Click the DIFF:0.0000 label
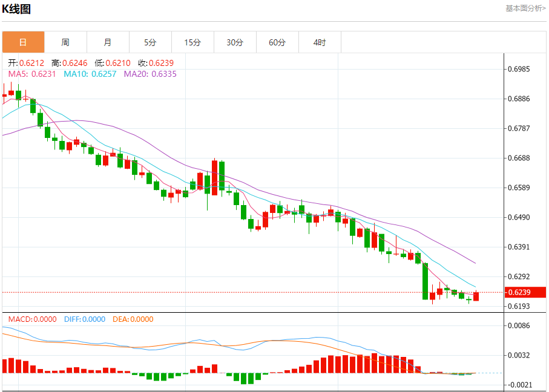This screenshot has height=392, width=549. pos(85,319)
